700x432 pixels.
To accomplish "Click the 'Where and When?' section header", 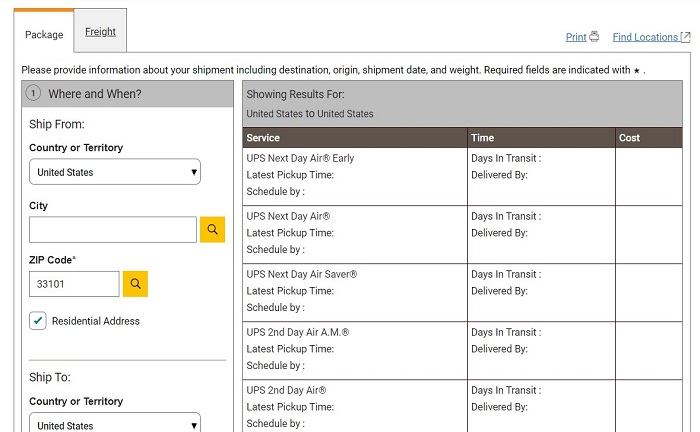I will (x=127, y=94).
